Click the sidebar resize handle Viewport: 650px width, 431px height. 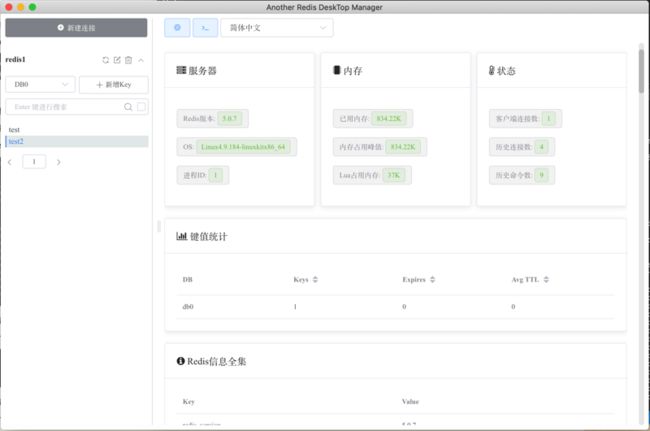159,226
